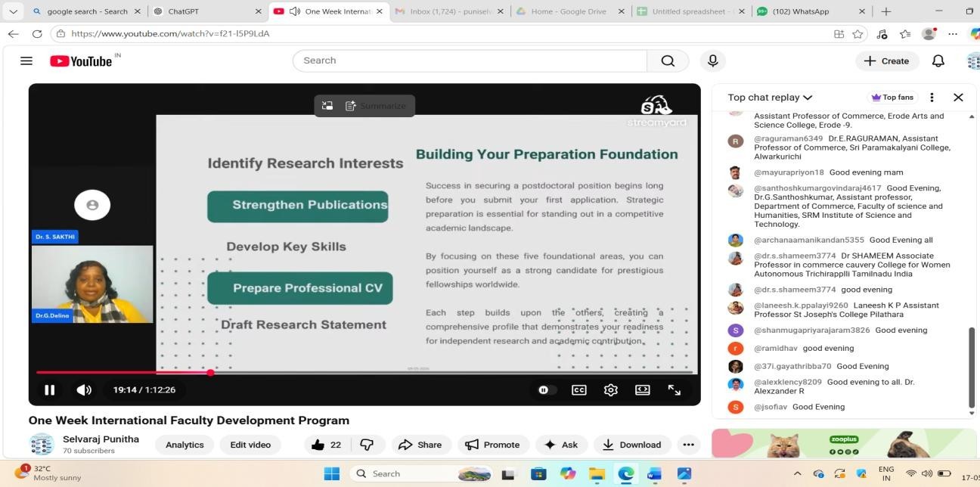
Task: Click the chat panel scrollbar thumb
Action: [972, 368]
